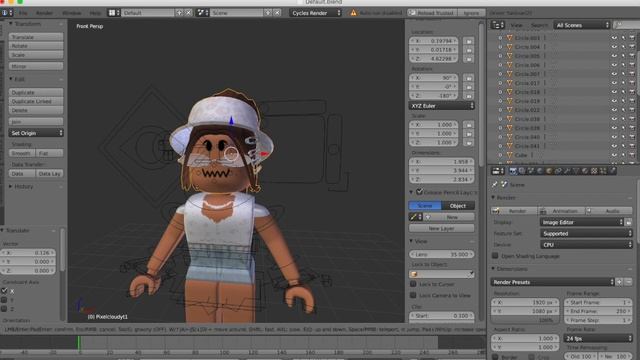
Task: Open the Object properties tab icon
Action: click(549, 171)
